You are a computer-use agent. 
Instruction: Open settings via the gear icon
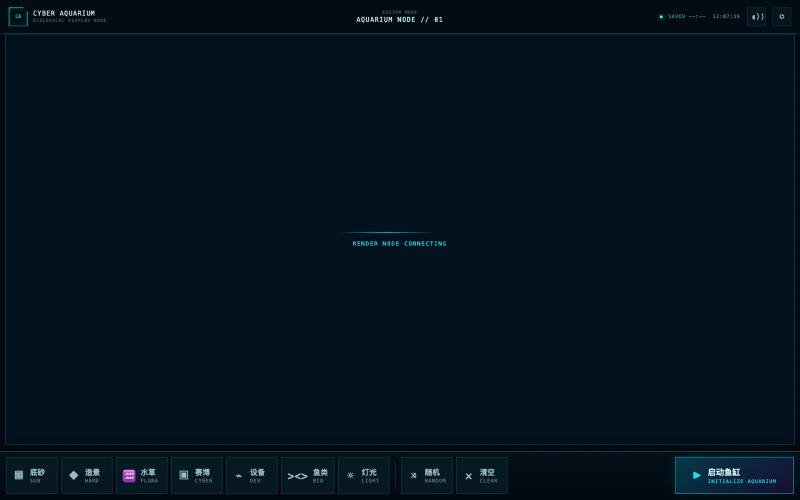pyautogui.click(x=782, y=17)
